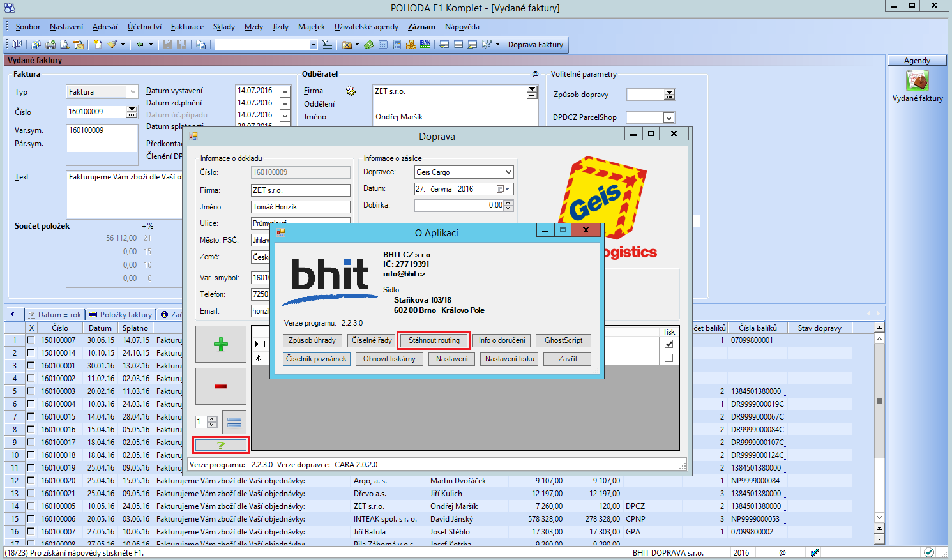This screenshot has width=952, height=560.
Task: Check the X box for invoice 160100003
Action: tap(31, 391)
